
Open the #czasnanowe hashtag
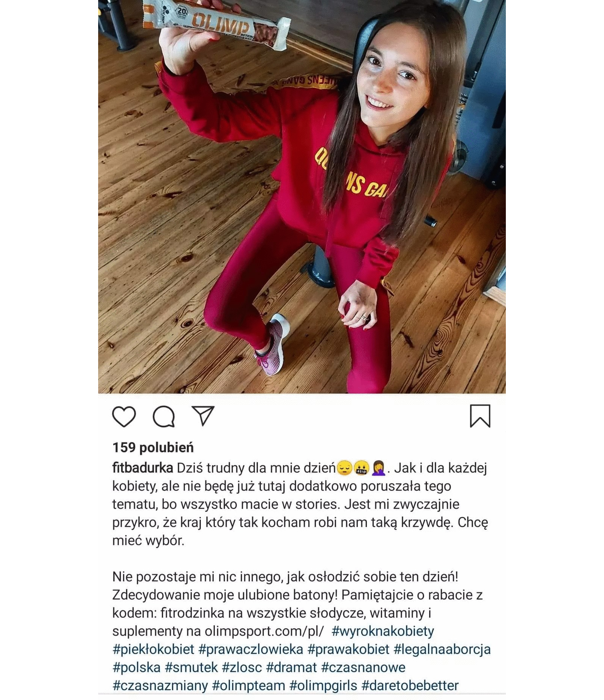tap(363, 668)
